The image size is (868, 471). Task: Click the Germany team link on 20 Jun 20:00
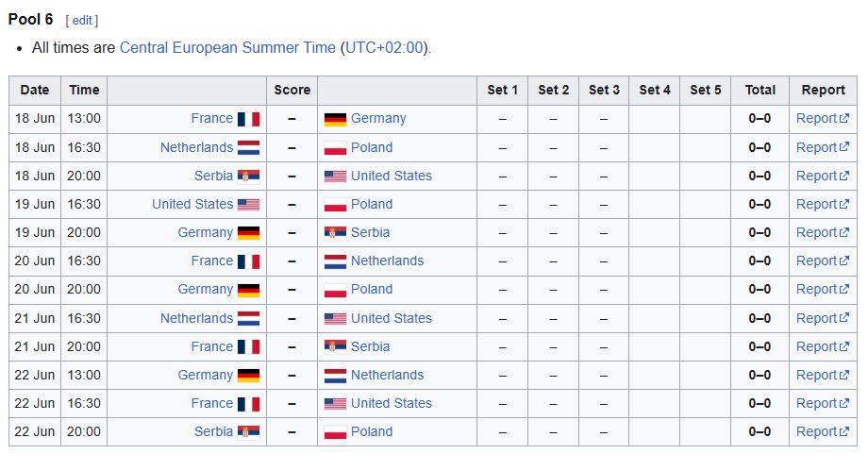click(x=206, y=289)
